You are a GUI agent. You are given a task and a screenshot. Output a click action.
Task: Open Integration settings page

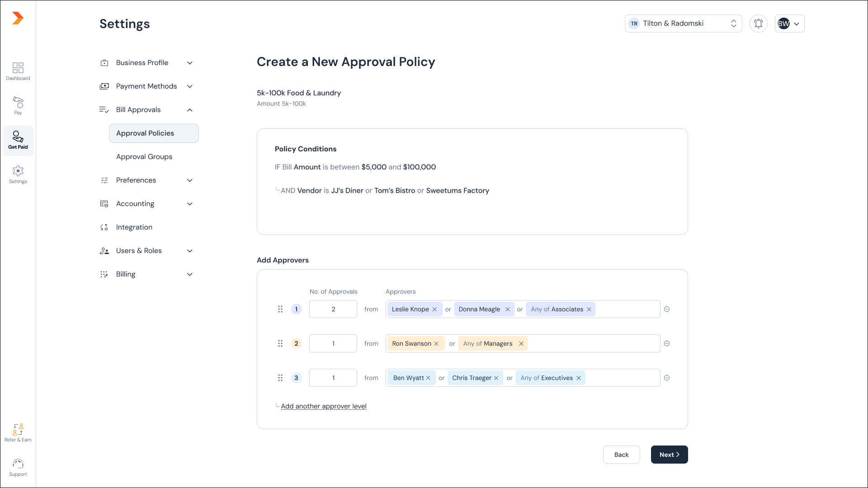(134, 227)
